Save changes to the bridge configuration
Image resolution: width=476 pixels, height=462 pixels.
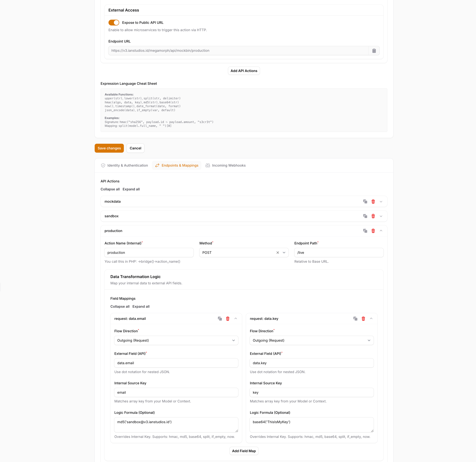[109, 148]
